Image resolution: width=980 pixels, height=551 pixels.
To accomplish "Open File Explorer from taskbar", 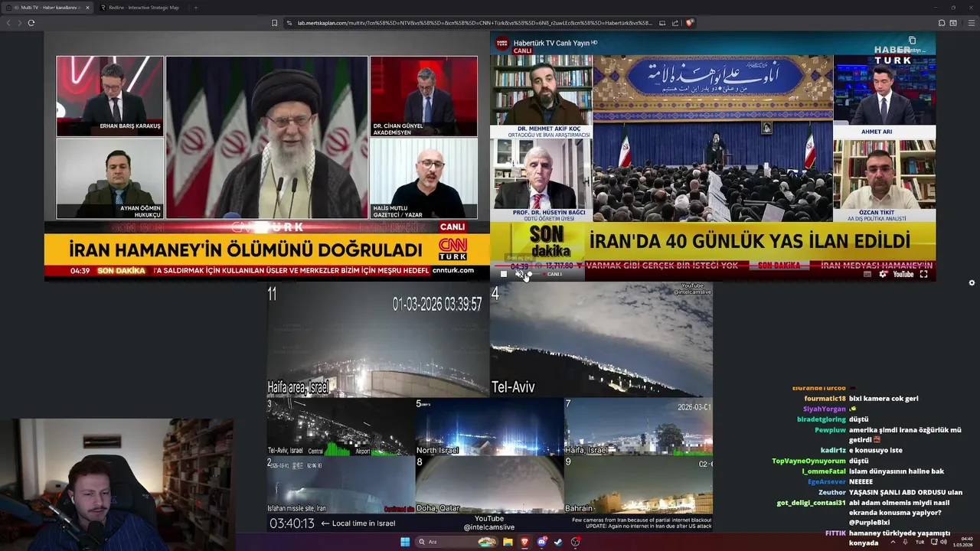I will click(x=508, y=542).
